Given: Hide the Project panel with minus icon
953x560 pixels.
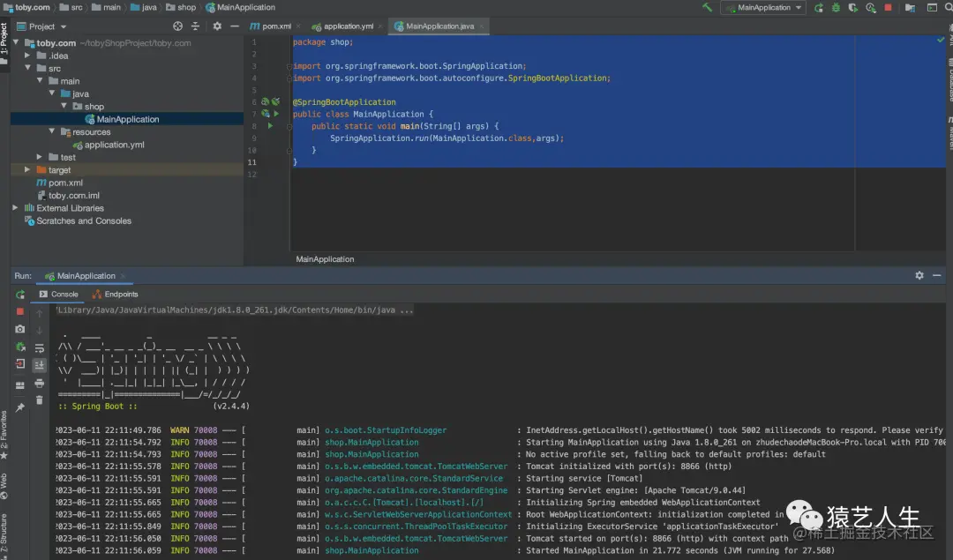Looking at the screenshot, I should [235, 26].
